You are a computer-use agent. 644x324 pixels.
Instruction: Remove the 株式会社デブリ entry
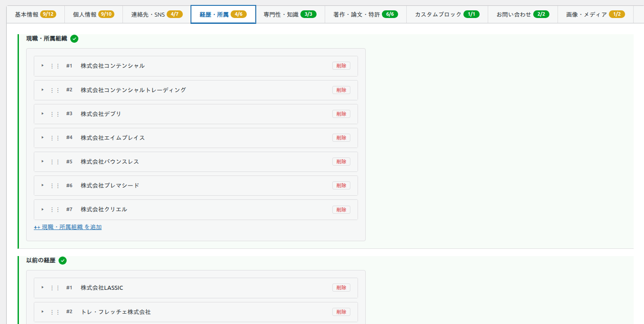pyautogui.click(x=341, y=114)
